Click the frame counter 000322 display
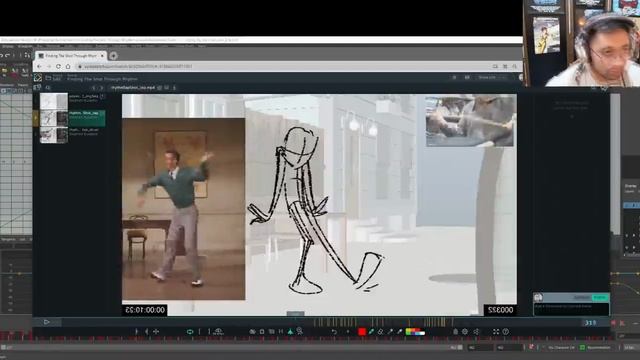The height and width of the screenshot is (360, 640). [500, 310]
